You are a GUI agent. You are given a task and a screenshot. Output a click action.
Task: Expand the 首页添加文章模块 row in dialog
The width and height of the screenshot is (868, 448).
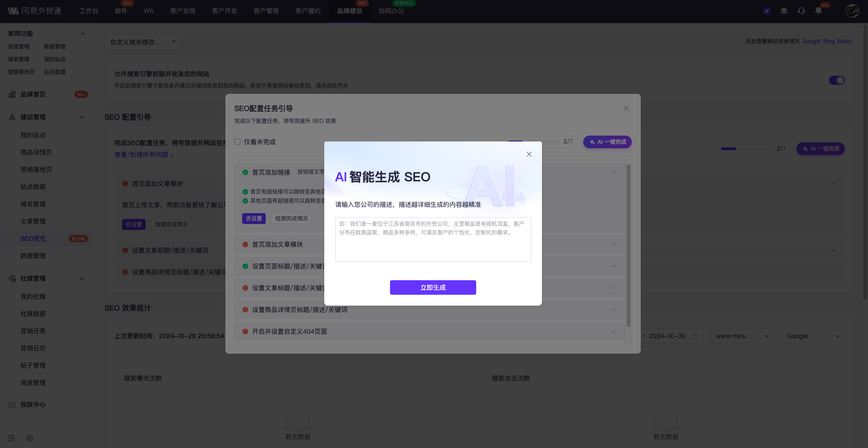click(x=613, y=244)
